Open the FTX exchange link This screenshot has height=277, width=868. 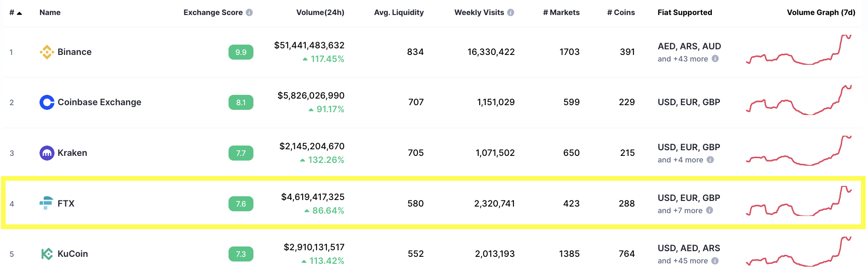[66, 204]
